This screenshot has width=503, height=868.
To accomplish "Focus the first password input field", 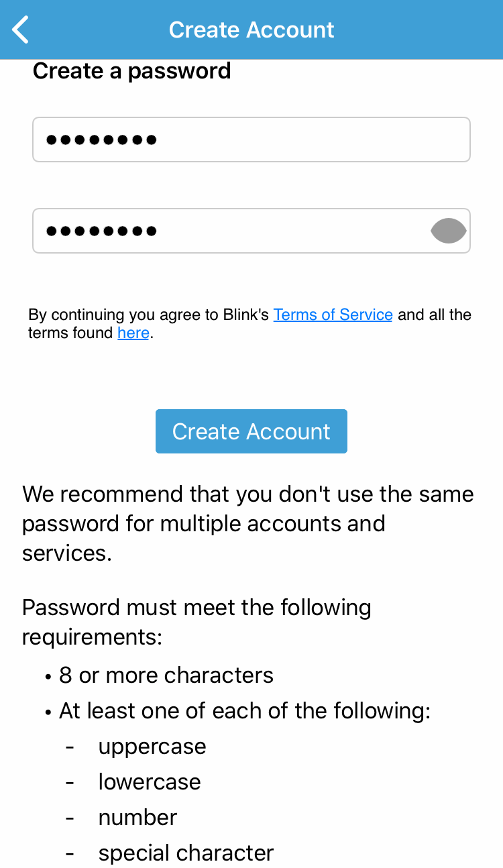I will point(251,140).
